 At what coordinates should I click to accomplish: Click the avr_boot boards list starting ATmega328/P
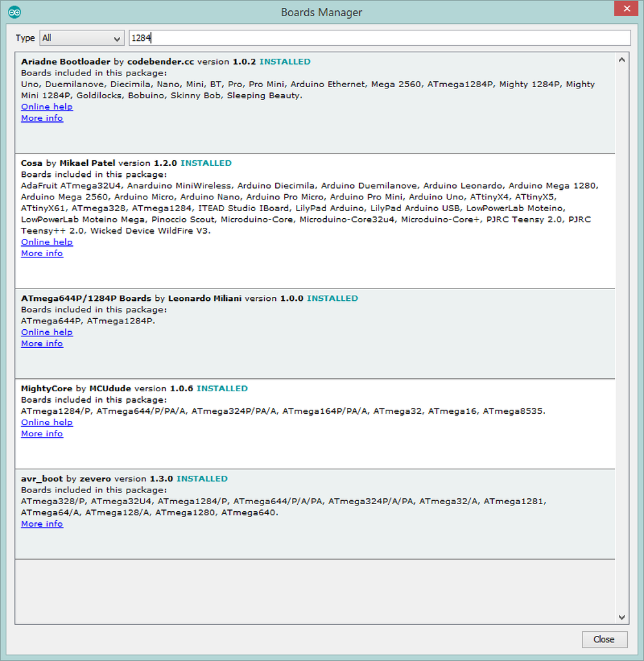(284, 507)
